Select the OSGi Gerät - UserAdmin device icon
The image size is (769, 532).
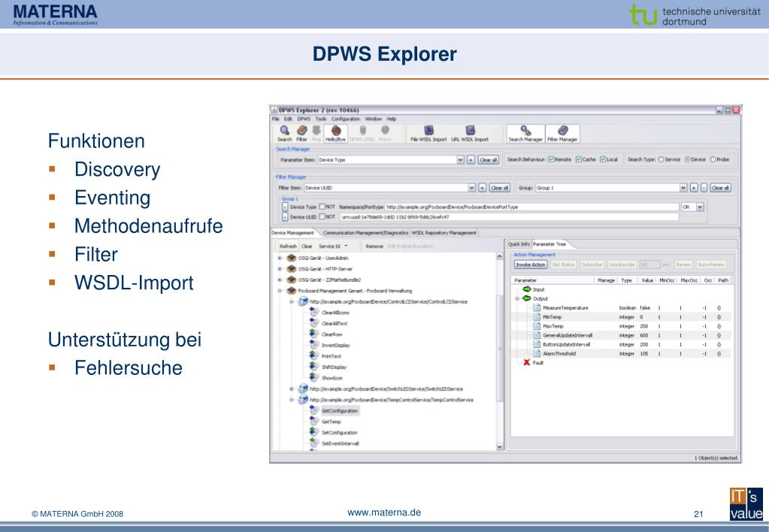point(292,258)
